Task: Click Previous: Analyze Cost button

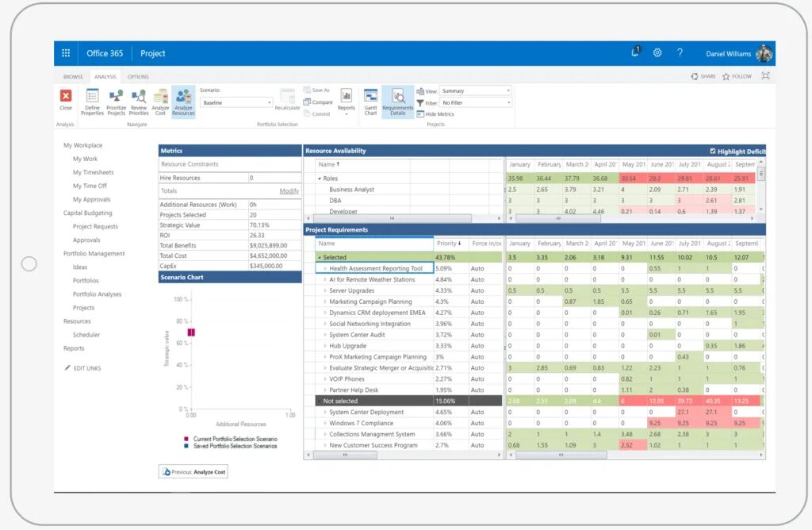Action: tap(193, 472)
